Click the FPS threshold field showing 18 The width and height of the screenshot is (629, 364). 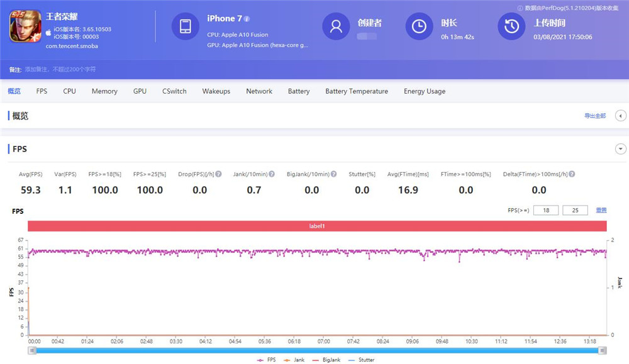[545, 211]
